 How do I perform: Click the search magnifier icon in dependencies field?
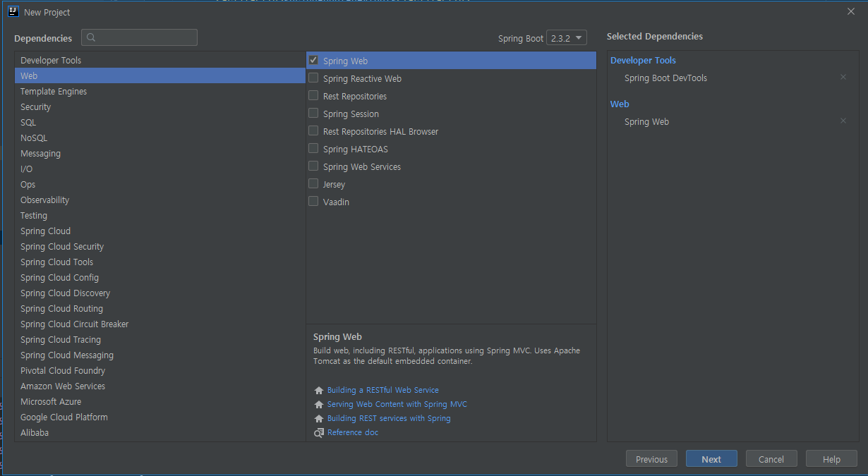91,37
